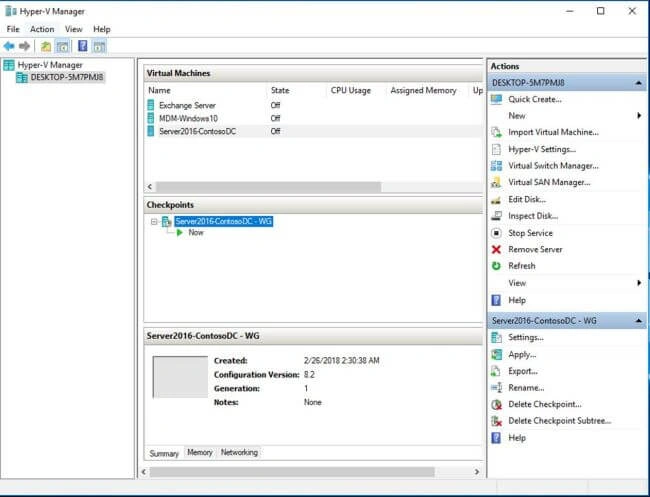Click the bottom scrollbar left arrow
The image size is (650, 497).
point(144,472)
